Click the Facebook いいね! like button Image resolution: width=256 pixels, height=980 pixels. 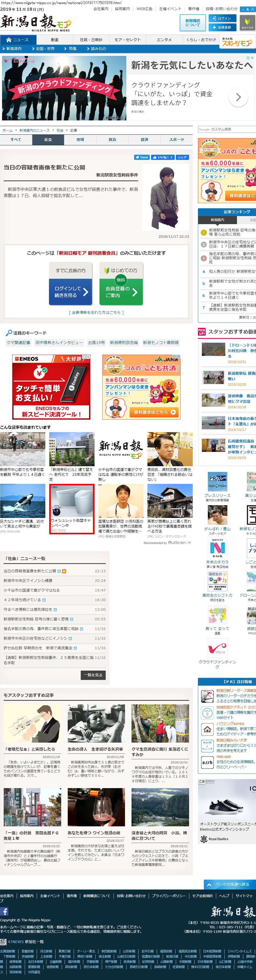coord(162,157)
